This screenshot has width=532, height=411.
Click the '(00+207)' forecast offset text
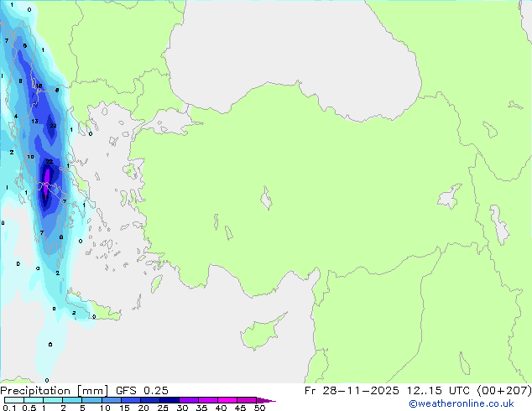504,391
